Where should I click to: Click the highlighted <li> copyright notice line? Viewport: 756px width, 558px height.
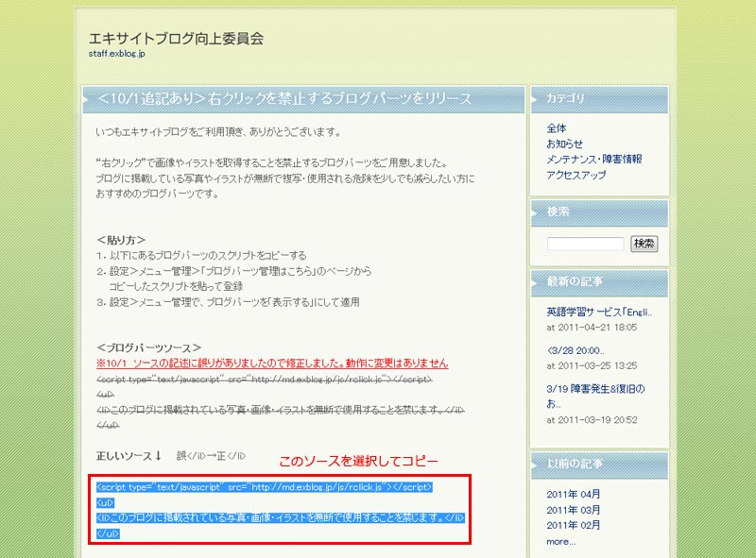pos(281,518)
